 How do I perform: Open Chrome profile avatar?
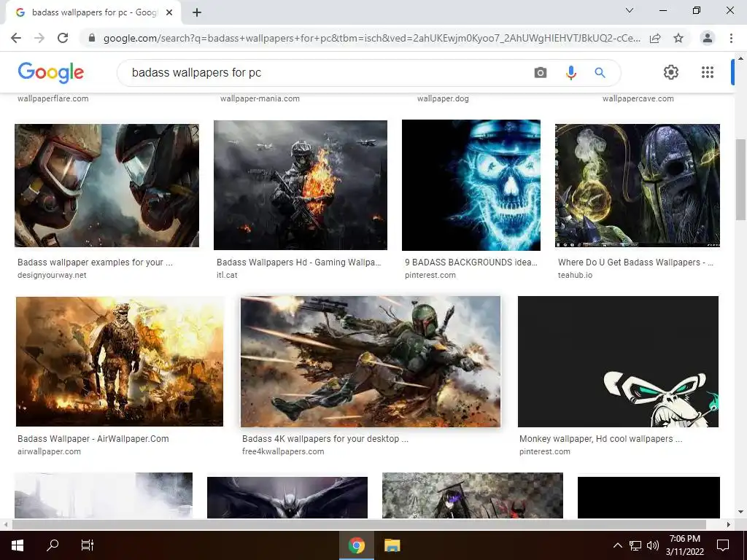[x=708, y=38]
